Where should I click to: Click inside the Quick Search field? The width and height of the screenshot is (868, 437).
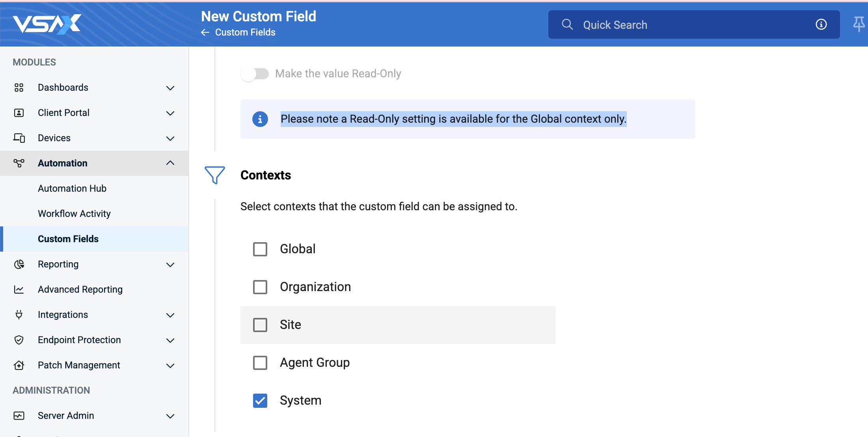[670, 24]
